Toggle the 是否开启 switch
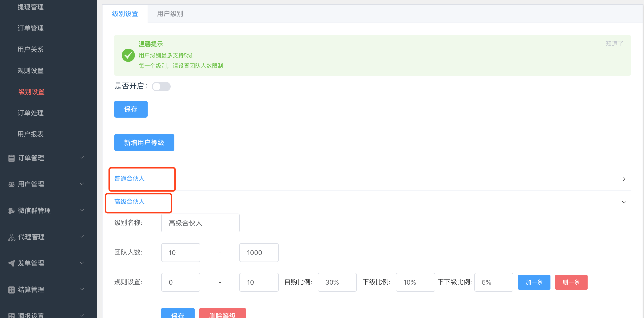This screenshot has height=318, width=644. [x=161, y=87]
